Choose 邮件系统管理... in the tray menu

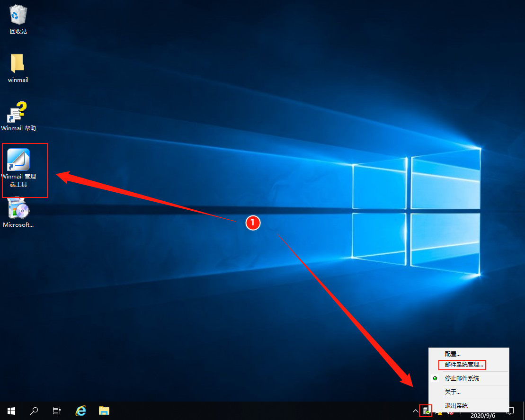click(x=468, y=365)
